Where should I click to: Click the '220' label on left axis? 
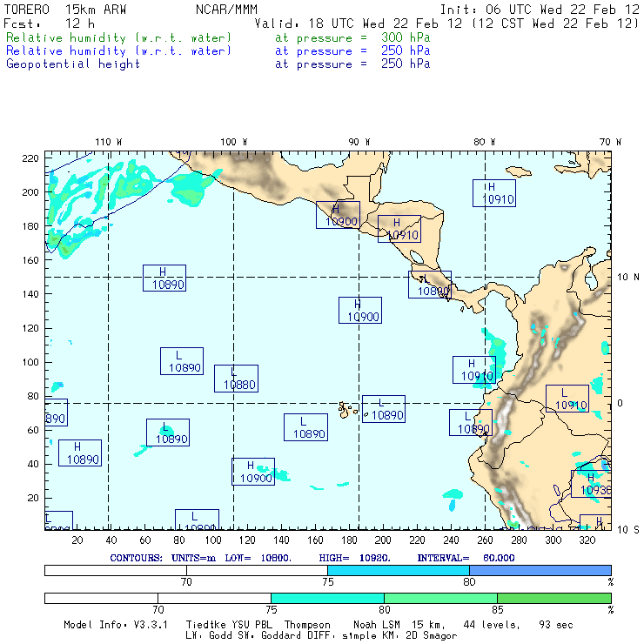tap(30, 158)
